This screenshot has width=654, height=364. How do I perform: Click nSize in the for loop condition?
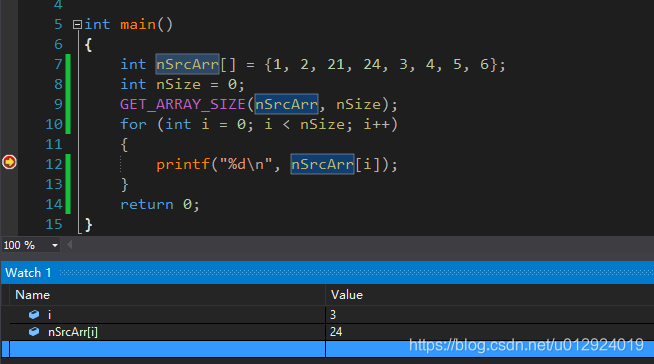click(x=322, y=124)
